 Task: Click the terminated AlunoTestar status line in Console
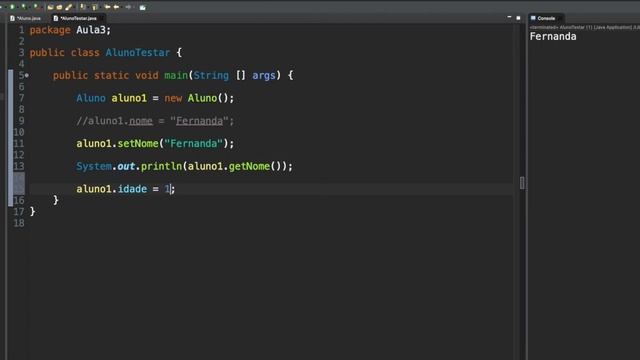pos(584,27)
